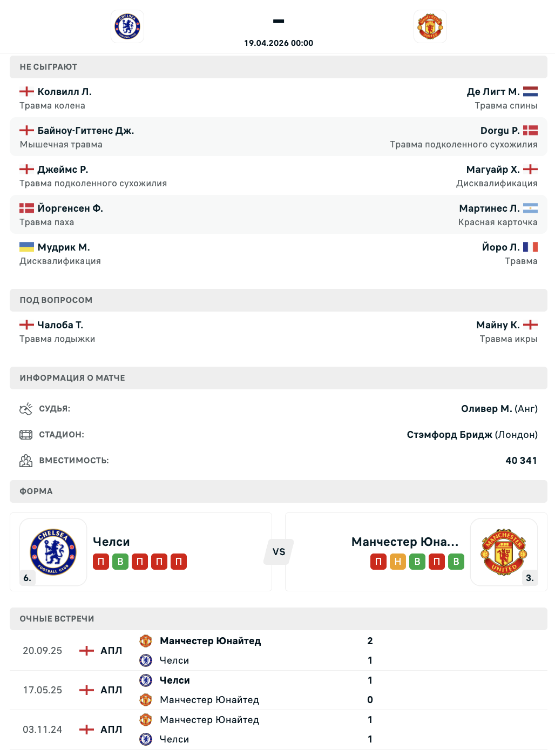The image size is (555, 756).
Task: Click the stadium icon
Action: click(x=26, y=435)
